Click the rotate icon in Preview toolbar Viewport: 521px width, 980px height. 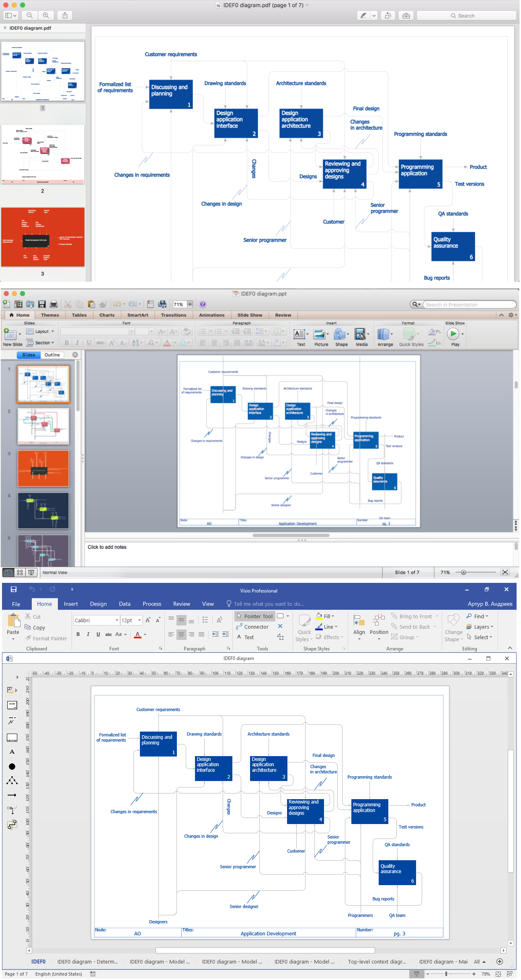(x=388, y=16)
